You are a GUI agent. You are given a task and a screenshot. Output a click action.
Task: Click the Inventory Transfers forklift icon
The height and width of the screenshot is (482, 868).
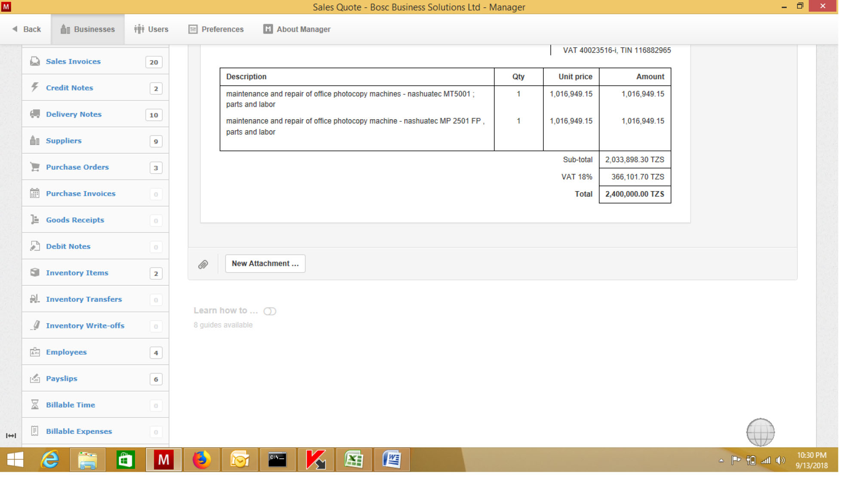35,299
